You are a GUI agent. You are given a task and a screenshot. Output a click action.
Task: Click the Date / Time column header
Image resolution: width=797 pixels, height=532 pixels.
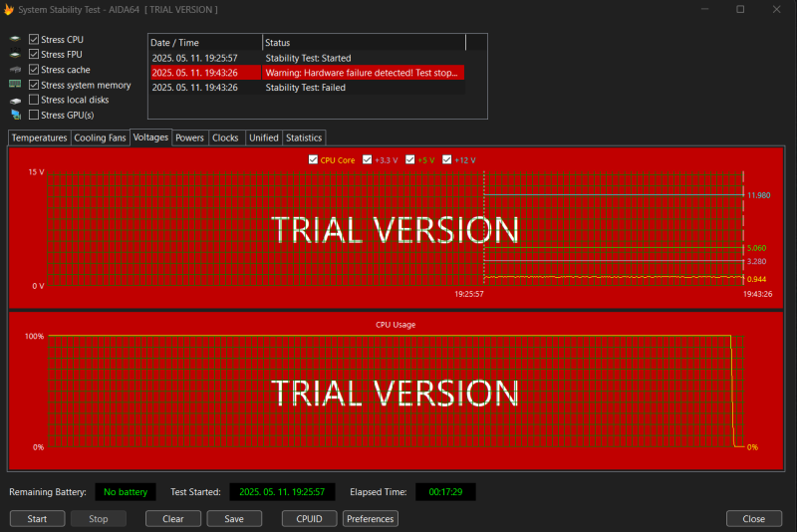point(205,43)
